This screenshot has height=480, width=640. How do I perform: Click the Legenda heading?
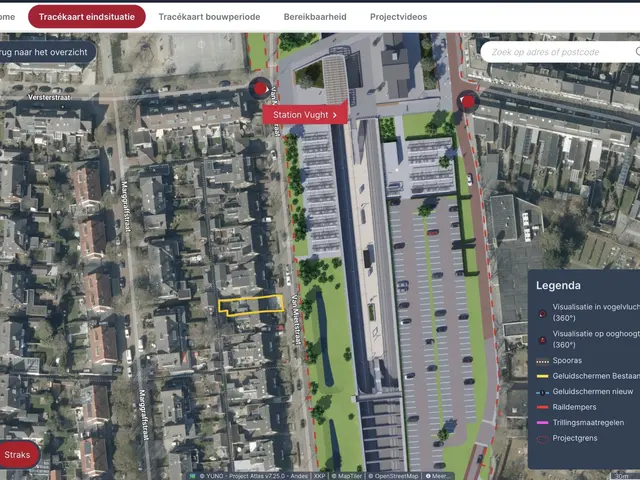coord(558,285)
